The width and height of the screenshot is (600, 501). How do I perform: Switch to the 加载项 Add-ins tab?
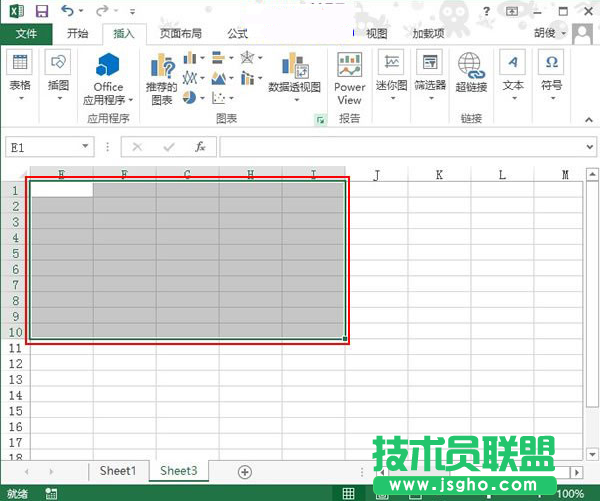click(428, 34)
